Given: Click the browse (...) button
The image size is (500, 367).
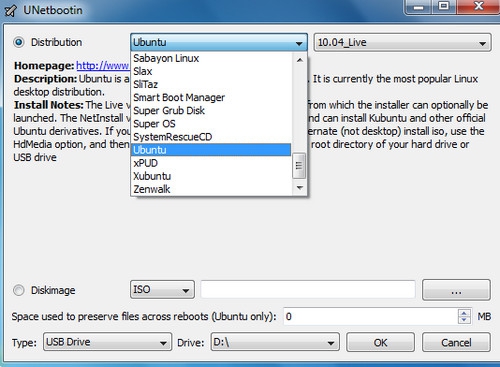Looking at the screenshot, I should point(456,290).
